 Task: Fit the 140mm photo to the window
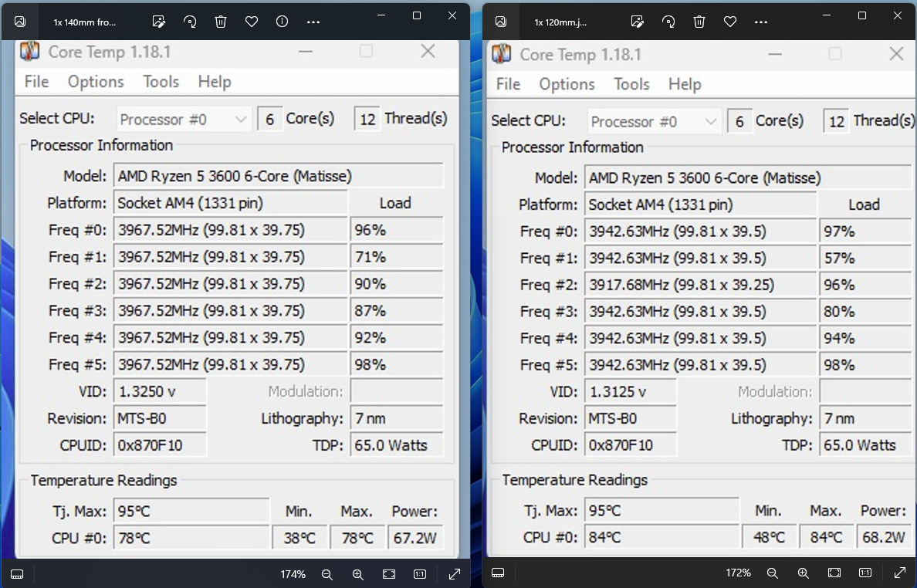tap(389, 574)
